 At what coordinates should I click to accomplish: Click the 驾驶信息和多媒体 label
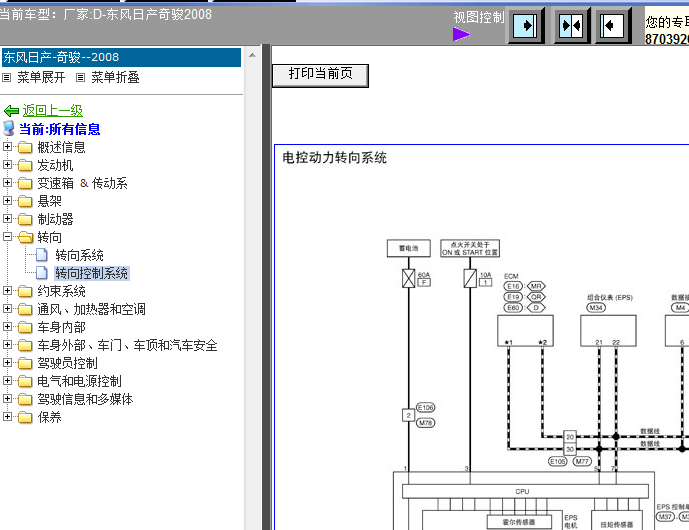pos(85,399)
